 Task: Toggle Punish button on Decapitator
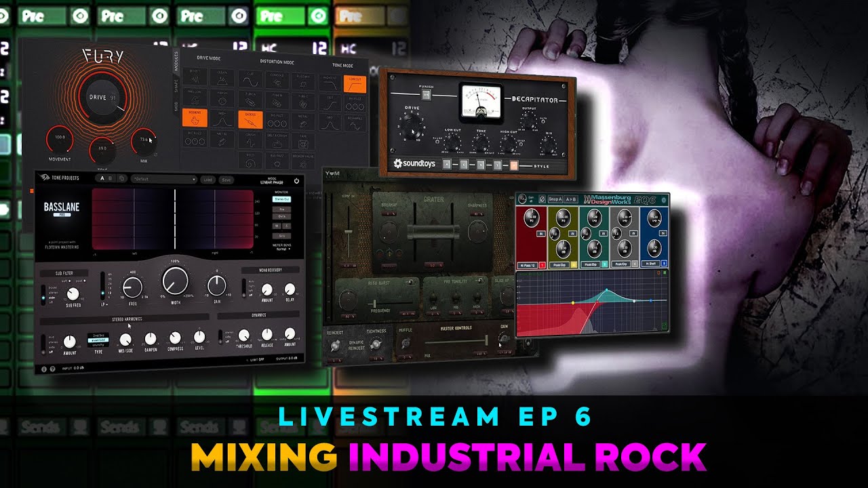(426, 95)
